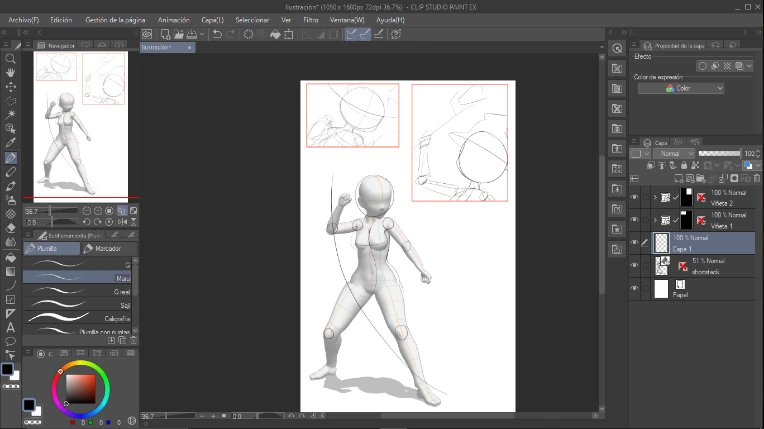This screenshot has height=429, width=764.
Task: Open the Filtro menu
Action: tap(310, 20)
